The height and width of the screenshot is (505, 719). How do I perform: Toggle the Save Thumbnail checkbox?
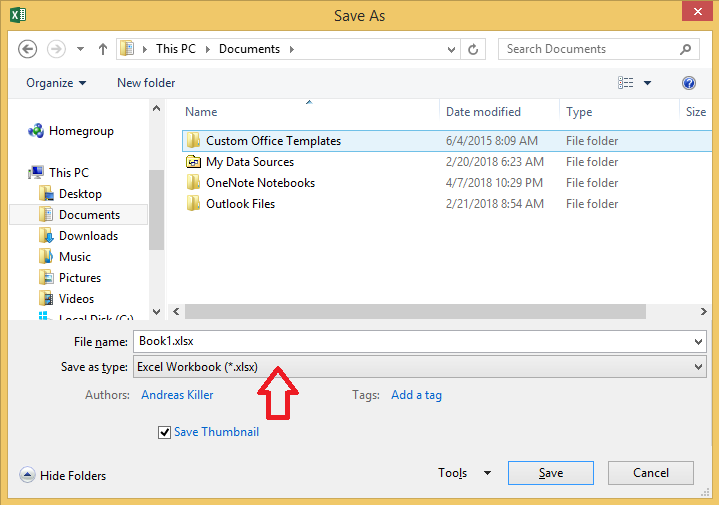(164, 432)
